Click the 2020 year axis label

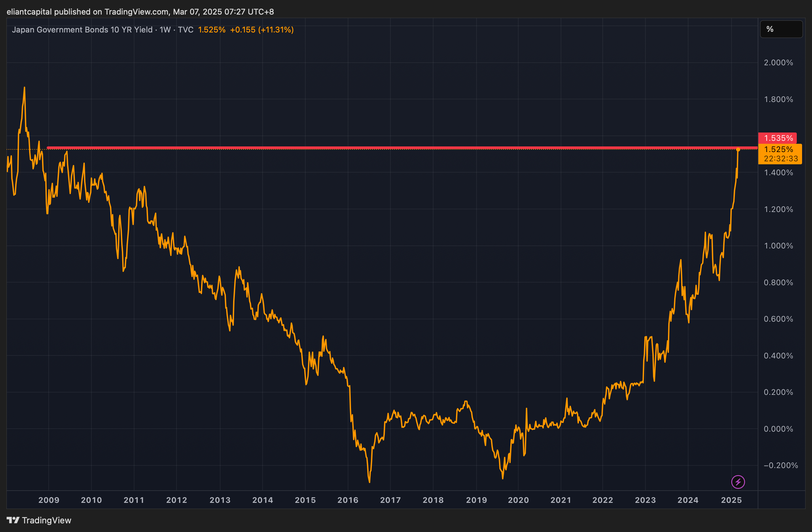coord(518,500)
